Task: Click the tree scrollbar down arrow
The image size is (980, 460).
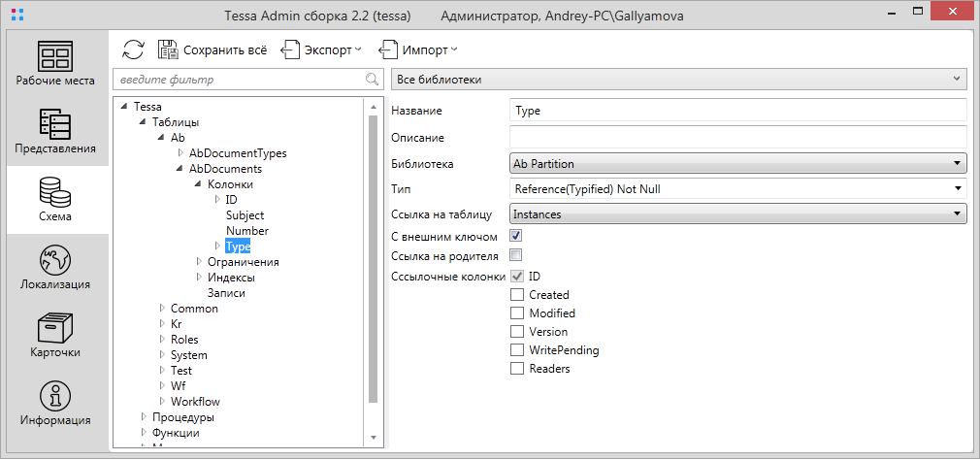Action: (374, 438)
